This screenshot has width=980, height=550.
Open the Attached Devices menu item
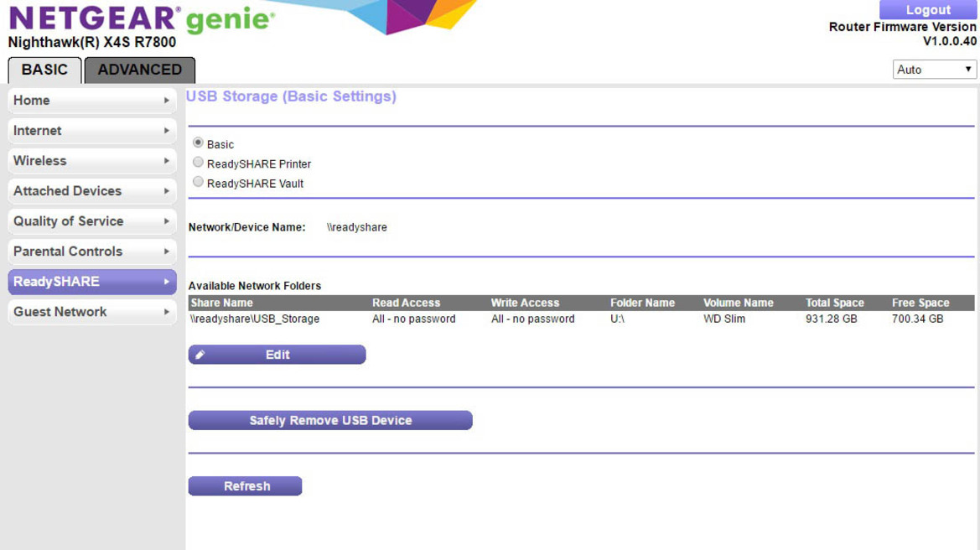click(92, 191)
